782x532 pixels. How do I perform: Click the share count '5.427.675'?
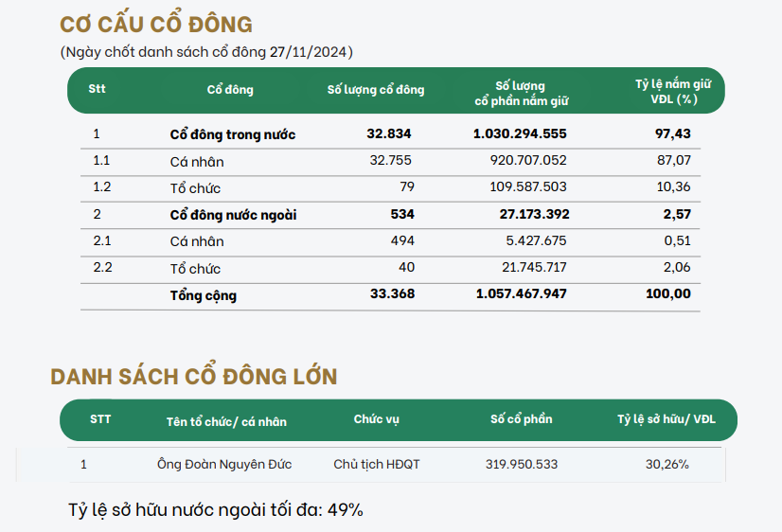point(536,240)
